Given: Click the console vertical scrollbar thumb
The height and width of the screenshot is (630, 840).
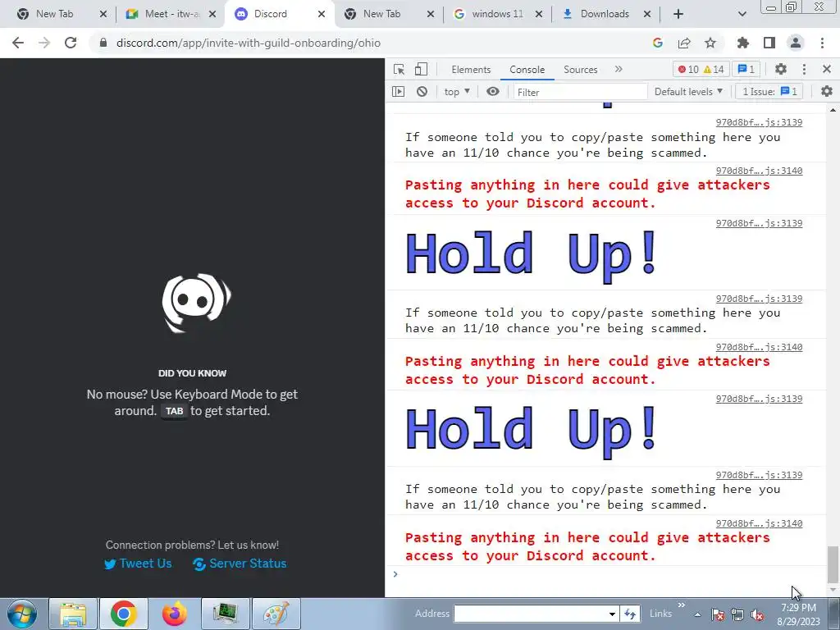Looking at the screenshot, I should [x=832, y=564].
